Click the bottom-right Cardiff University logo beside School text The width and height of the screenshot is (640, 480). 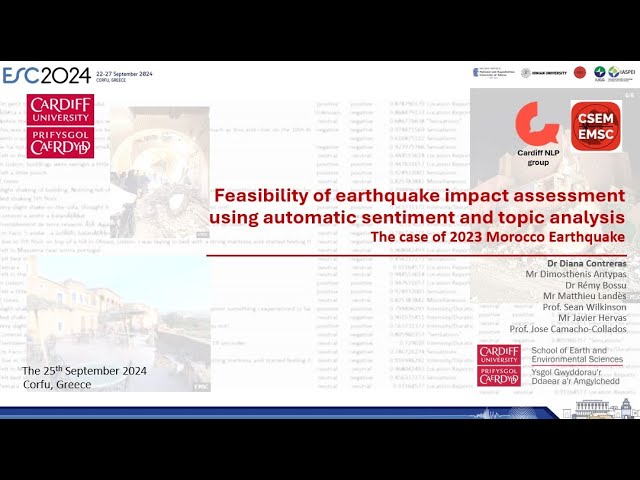[x=499, y=355]
